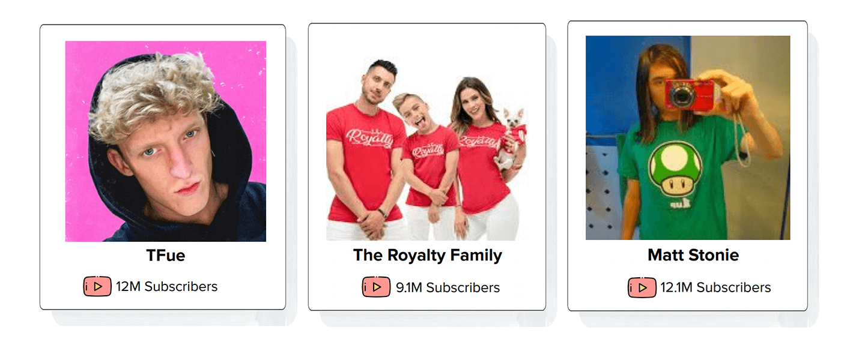Viewport: 868px width, 348px height.
Task: Click the 9.1M Subscribers text
Action: click(x=448, y=287)
